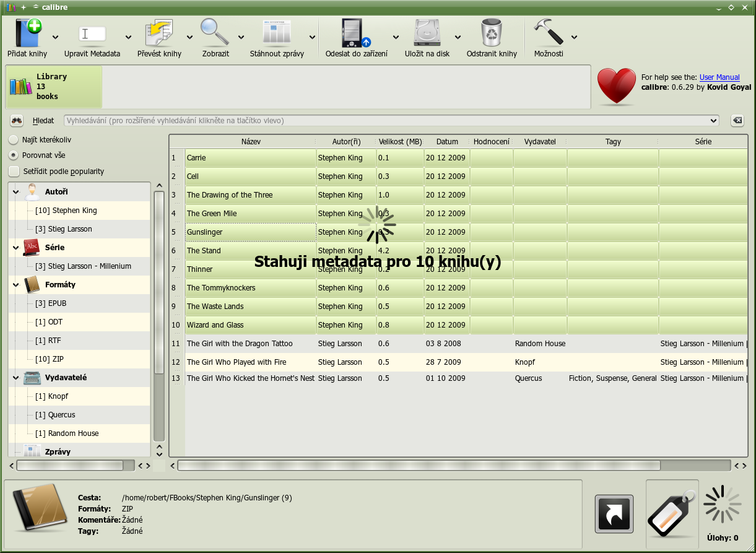
Task: Filter by [1] Random House publisher
Action: (x=67, y=433)
